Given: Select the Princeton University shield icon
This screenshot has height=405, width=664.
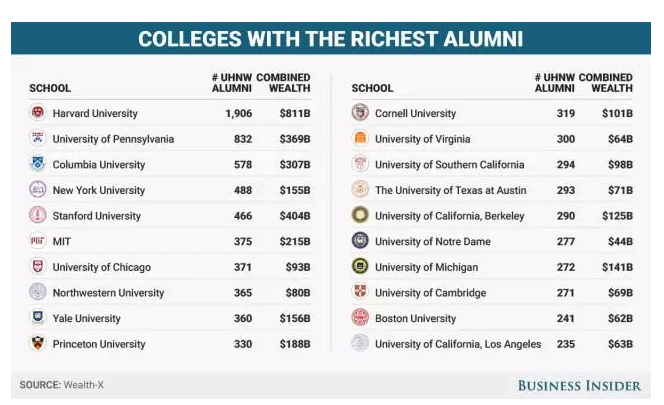Looking at the screenshot, I should click(38, 344).
